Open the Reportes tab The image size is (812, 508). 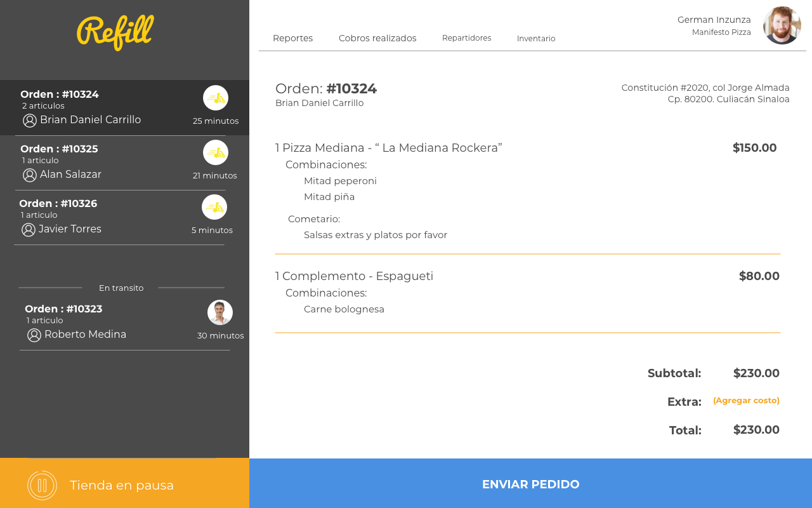(x=292, y=38)
